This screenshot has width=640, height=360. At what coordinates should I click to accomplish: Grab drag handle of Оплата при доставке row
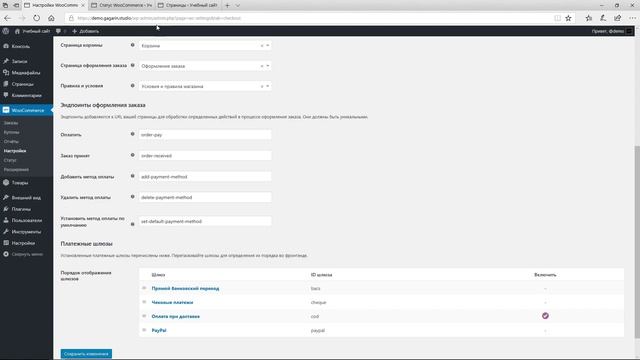coord(144,316)
